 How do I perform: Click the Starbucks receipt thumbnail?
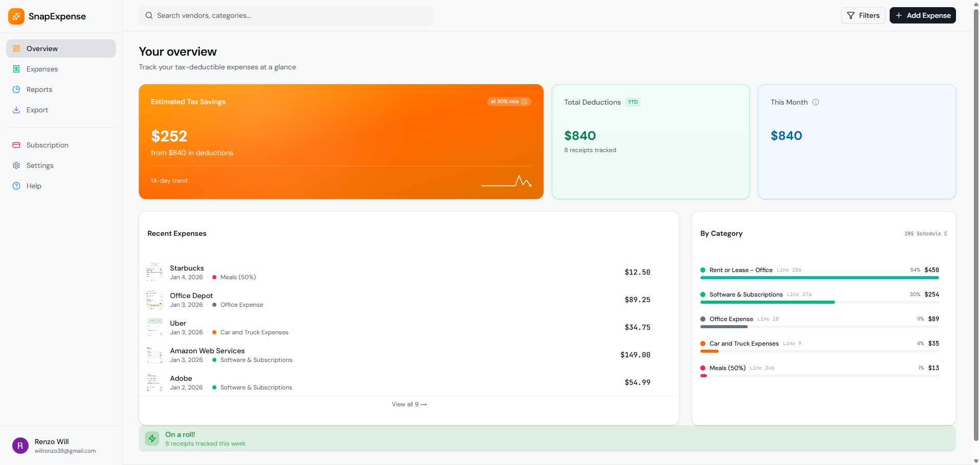[155, 272]
